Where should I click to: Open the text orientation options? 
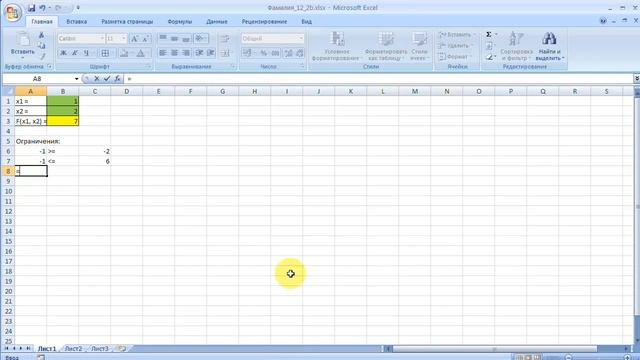click(x=200, y=38)
